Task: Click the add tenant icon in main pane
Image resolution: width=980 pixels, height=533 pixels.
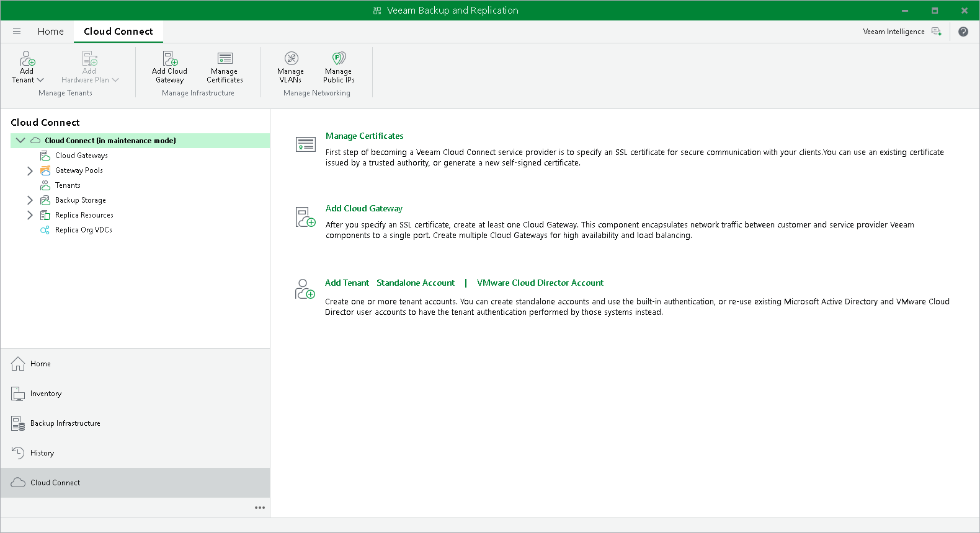Action: pyautogui.click(x=305, y=289)
